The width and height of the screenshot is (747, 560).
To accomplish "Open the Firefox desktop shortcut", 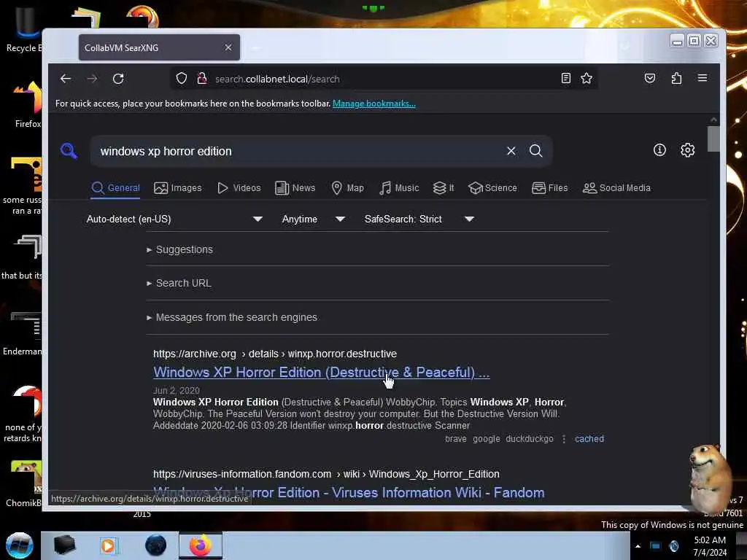I will 27,105.
